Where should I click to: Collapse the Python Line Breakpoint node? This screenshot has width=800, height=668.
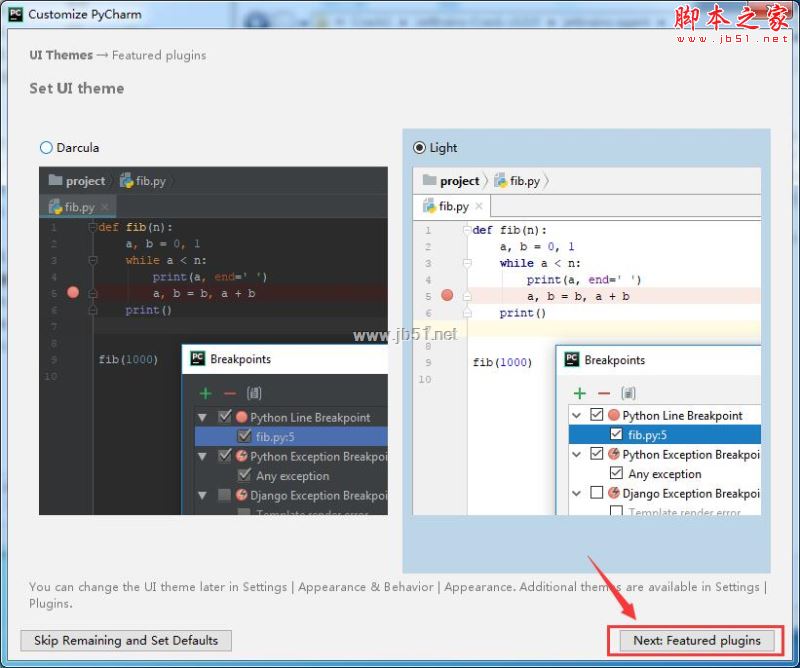tap(577, 414)
